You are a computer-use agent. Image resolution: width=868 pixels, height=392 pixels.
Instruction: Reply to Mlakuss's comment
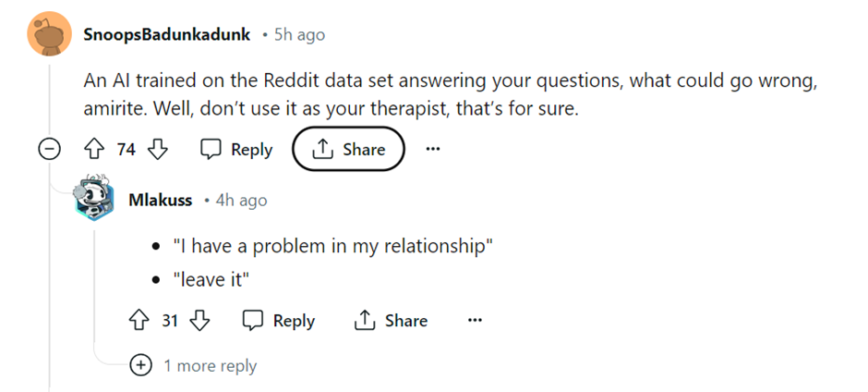279,321
